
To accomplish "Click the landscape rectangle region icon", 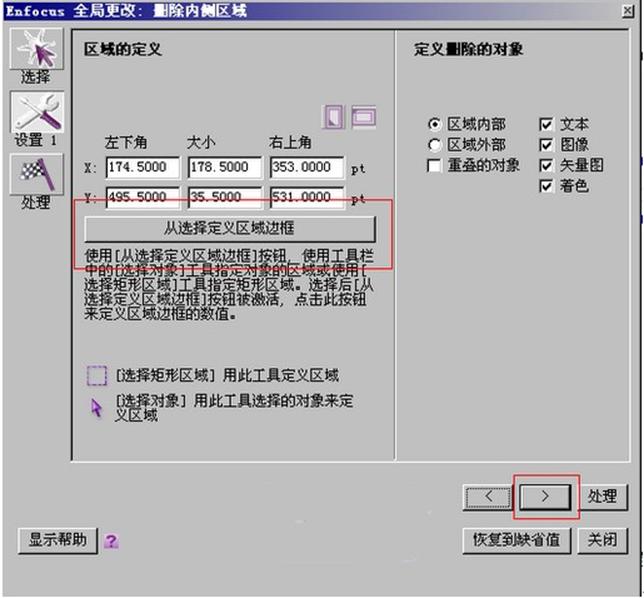I will click(364, 117).
